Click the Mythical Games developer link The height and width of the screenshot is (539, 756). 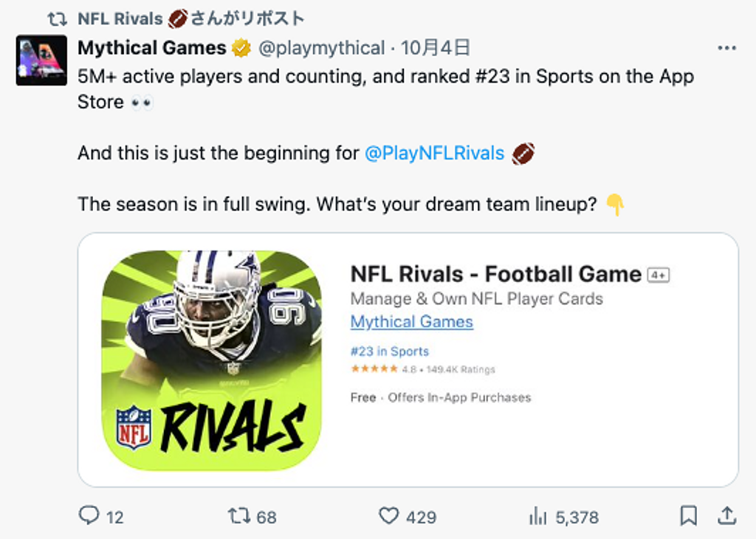tap(411, 322)
